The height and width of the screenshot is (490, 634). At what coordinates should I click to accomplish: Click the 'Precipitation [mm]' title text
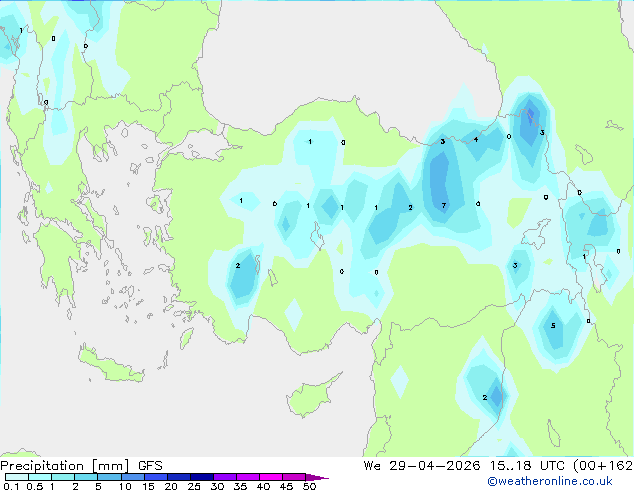65,466
